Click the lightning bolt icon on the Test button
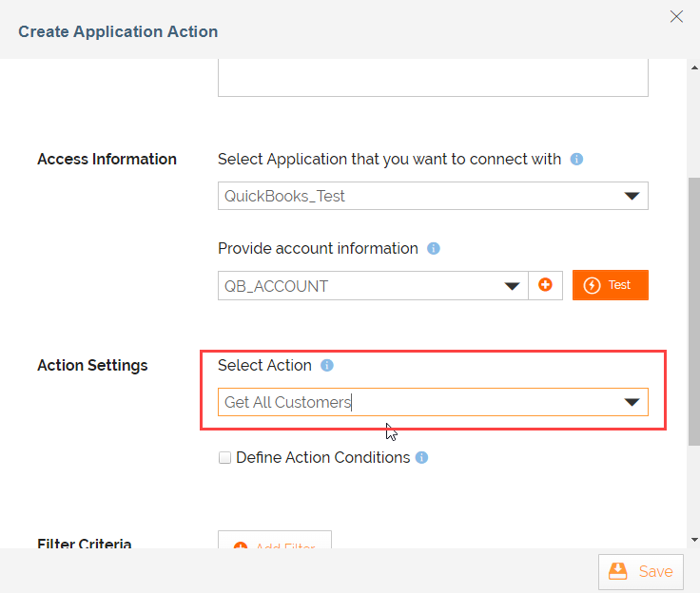This screenshot has width=700, height=593. coord(593,285)
